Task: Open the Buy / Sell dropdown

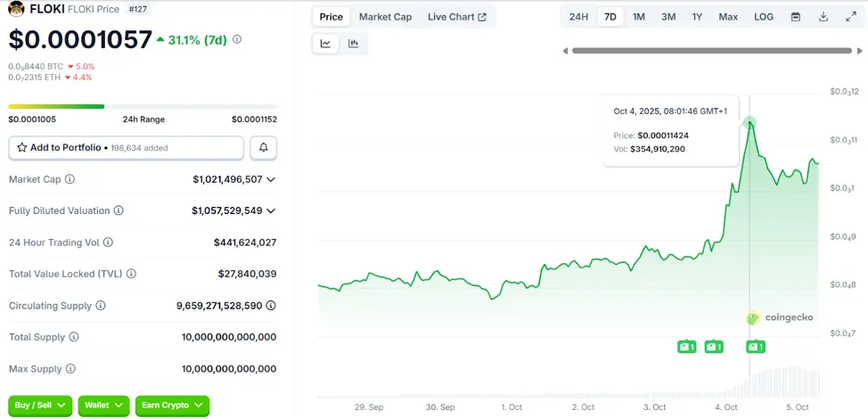Action: [40, 406]
